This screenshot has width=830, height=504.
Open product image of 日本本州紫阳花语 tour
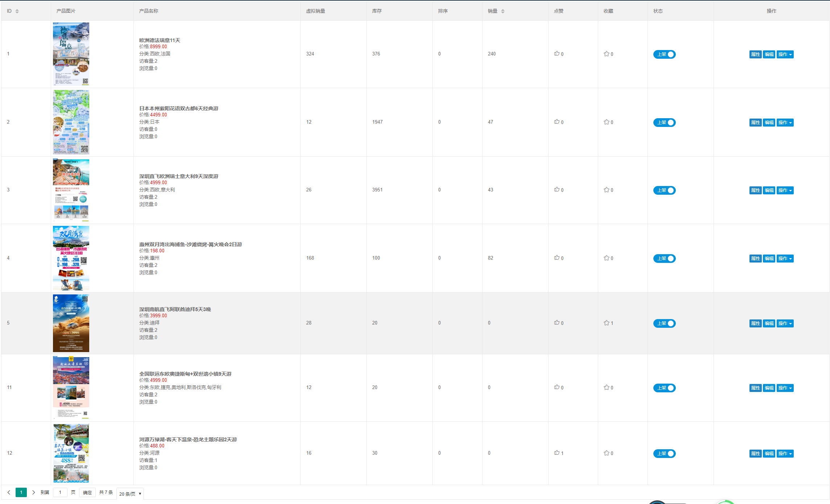pyautogui.click(x=71, y=122)
